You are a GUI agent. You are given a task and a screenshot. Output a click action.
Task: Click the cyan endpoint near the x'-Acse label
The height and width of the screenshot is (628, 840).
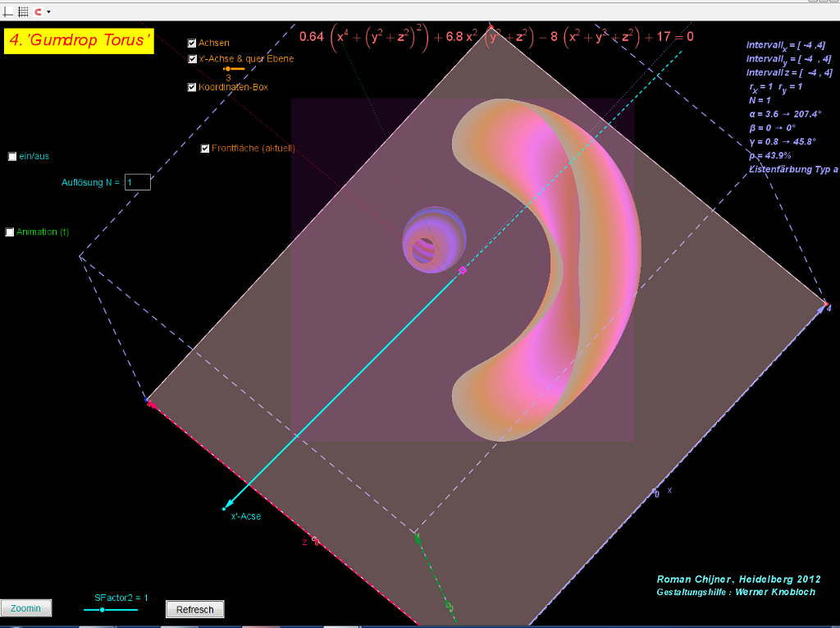pos(224,509)
